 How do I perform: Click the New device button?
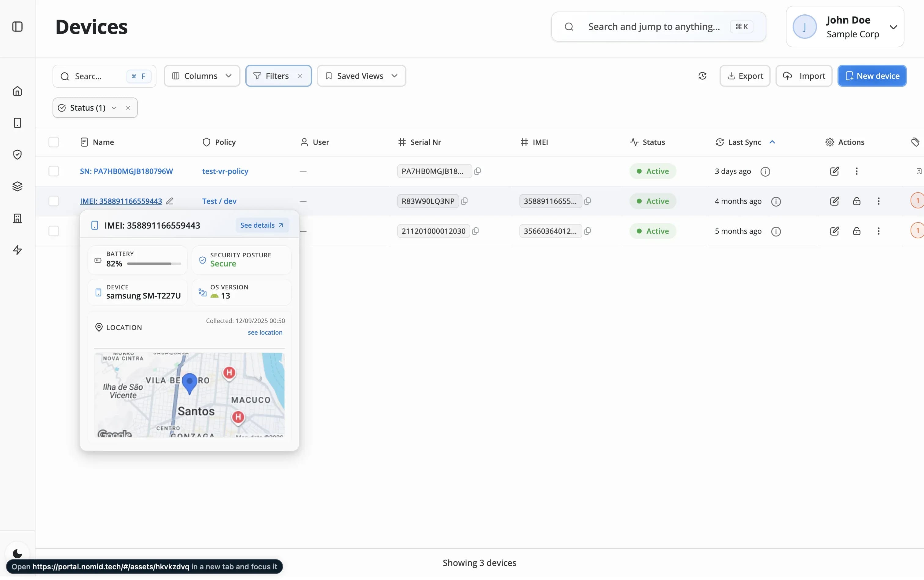click(x=872, y=76)
